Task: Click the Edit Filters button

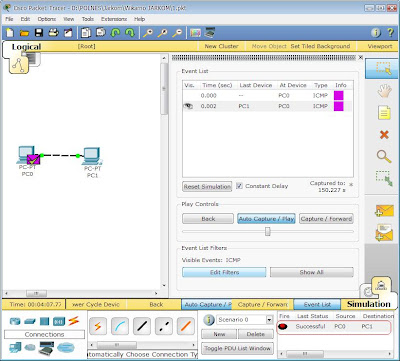Action: click(x=224, y=272)
